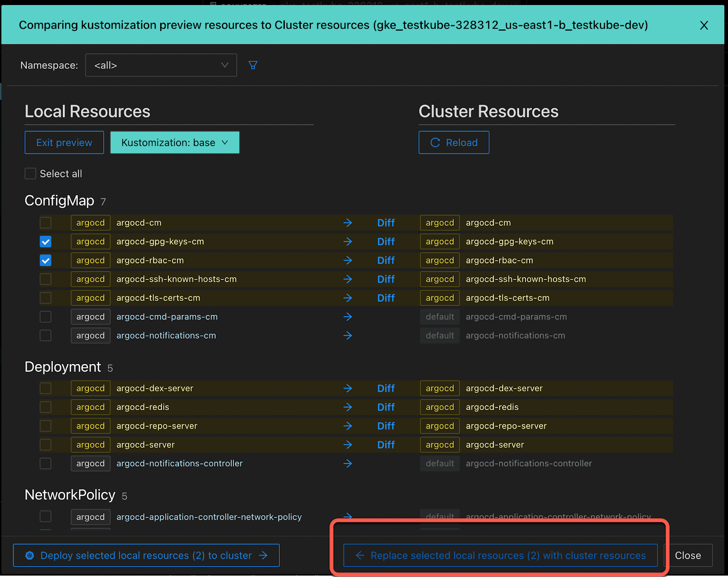Viewport: 728px width, 577px height.
Task: Check the argocd-redis checkbox
Action: [x=45, y=407]
